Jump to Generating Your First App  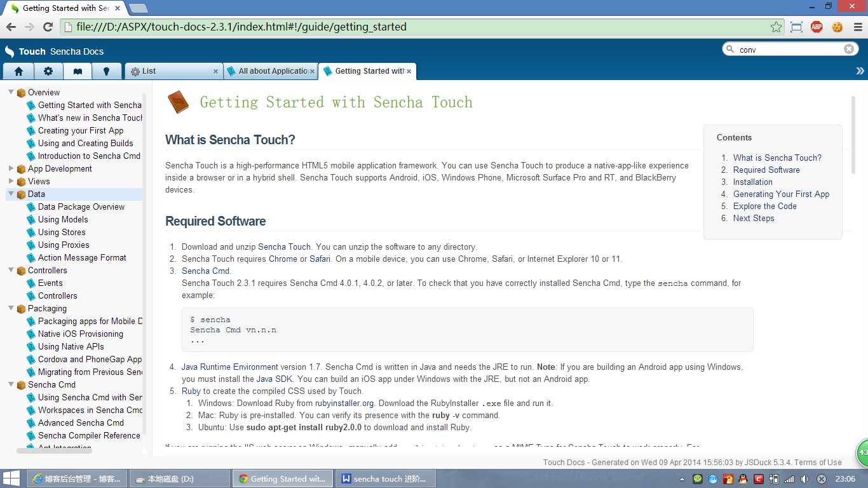pos(781,194)
